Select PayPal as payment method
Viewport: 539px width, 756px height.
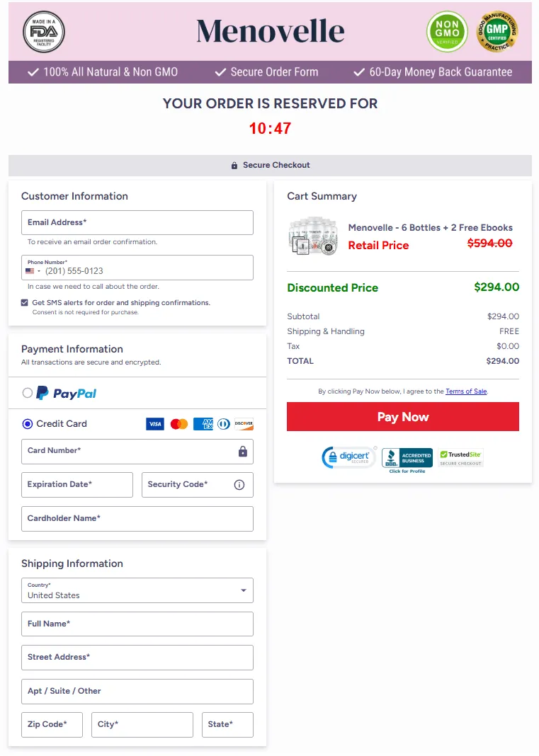coord(28,393)
